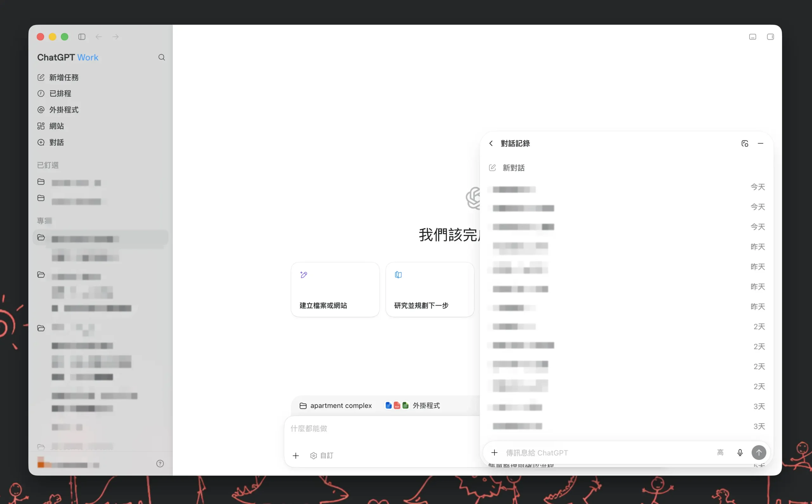Open the 高 effort level selector
Image resolution: width=812 pixels, height=504 pixels.
pos(720,452)
